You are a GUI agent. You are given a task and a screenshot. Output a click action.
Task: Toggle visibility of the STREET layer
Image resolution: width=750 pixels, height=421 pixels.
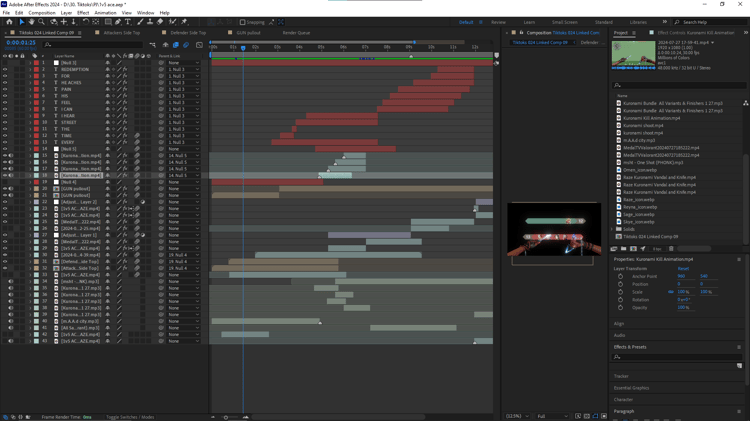[5, 122]
